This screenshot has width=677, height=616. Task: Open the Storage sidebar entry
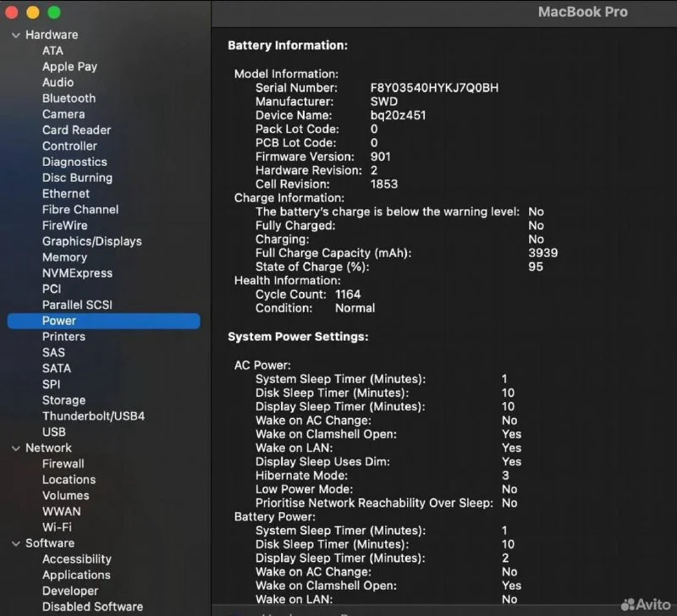coord(63,400)
